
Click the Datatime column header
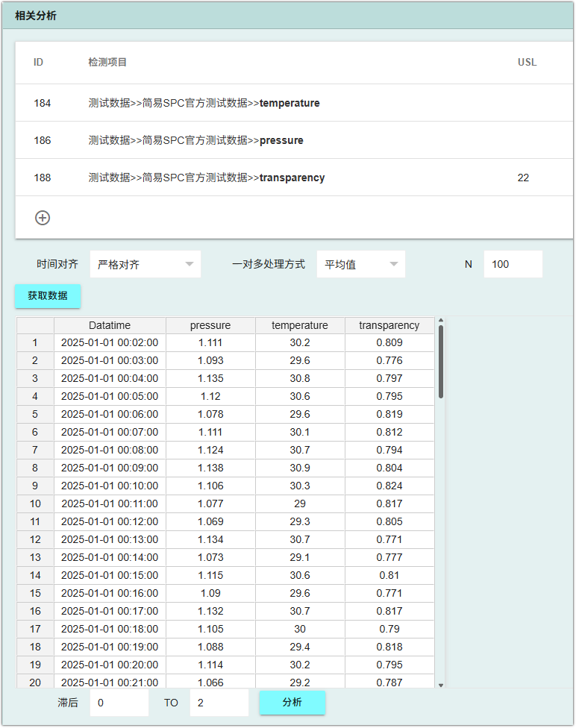(110, 325)
